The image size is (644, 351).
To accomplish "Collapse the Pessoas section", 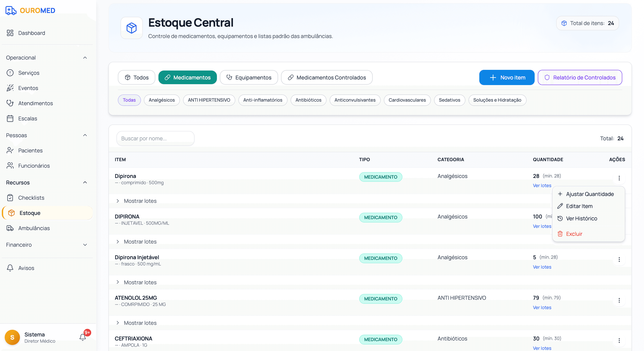I will coord(85,135).
